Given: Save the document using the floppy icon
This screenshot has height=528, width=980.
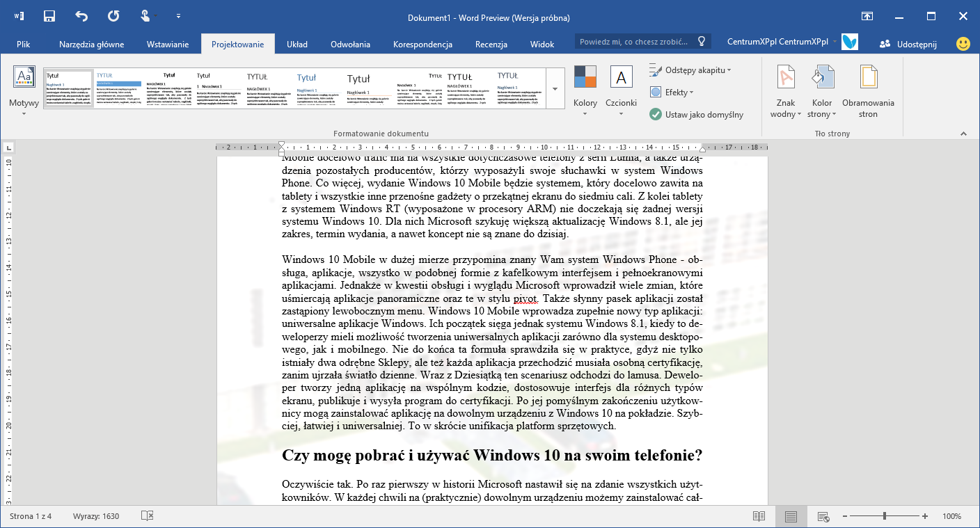Looking at the screenshot, I should click(x=49, y=15).
